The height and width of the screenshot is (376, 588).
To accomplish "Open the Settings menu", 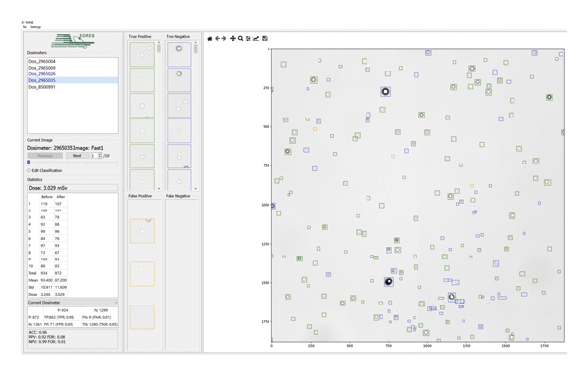I will click(x=35, y=27).
